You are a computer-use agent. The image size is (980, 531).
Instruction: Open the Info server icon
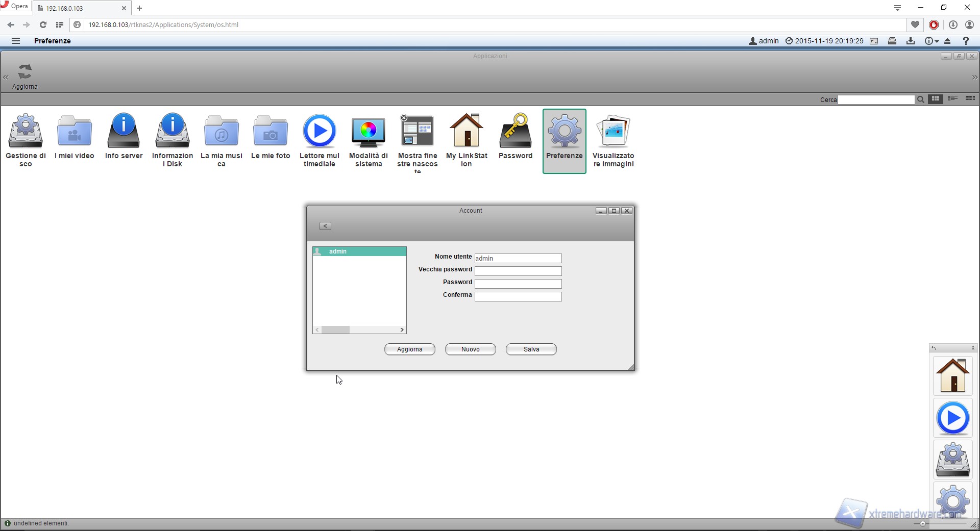click(124, 131)
